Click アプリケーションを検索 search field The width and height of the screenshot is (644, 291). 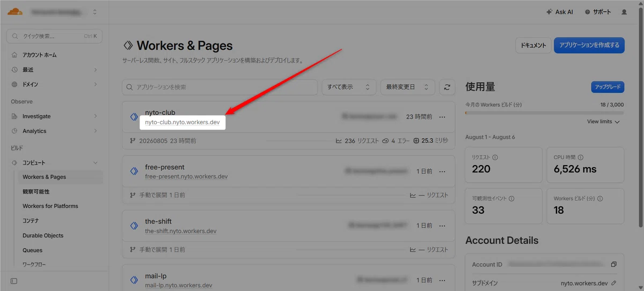coord(220,87)
